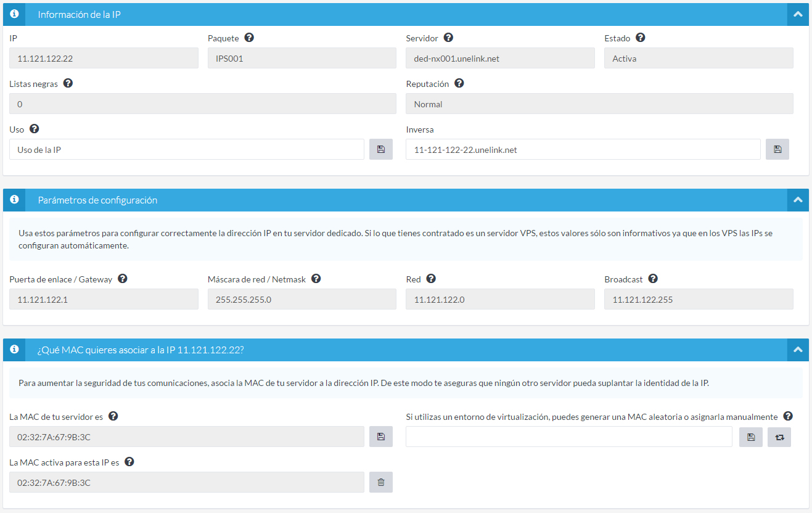Open help next to Servidor label
The image size is (812, 513).
point(448,38)
